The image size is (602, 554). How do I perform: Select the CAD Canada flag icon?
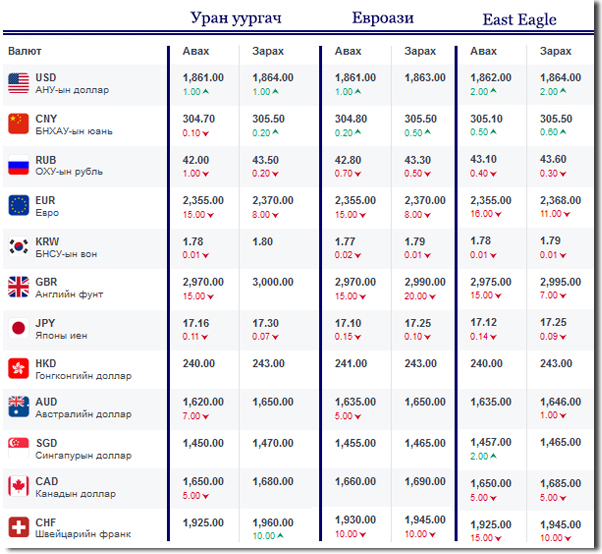[x=18, y=488]
